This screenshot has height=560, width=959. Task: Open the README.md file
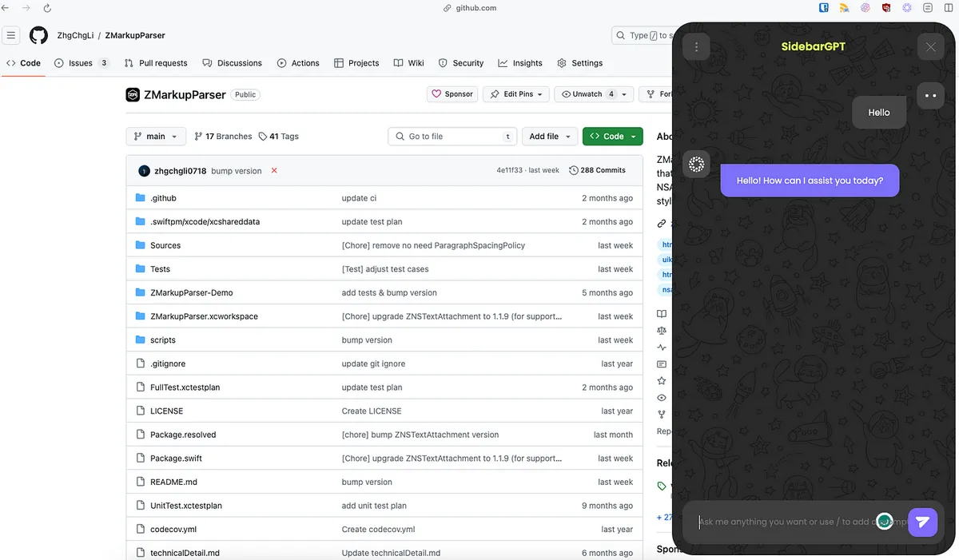point(173,482)
